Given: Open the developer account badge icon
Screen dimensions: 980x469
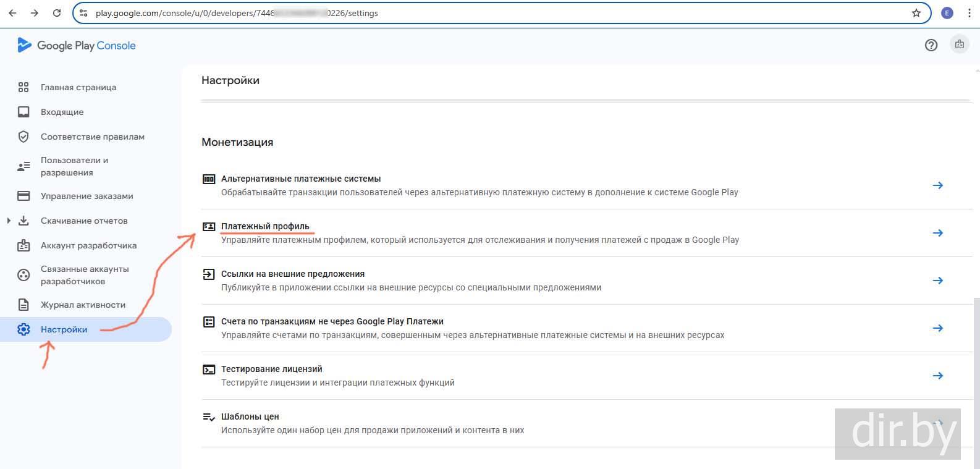Looking at the screenshot, I should pos(960,44).
